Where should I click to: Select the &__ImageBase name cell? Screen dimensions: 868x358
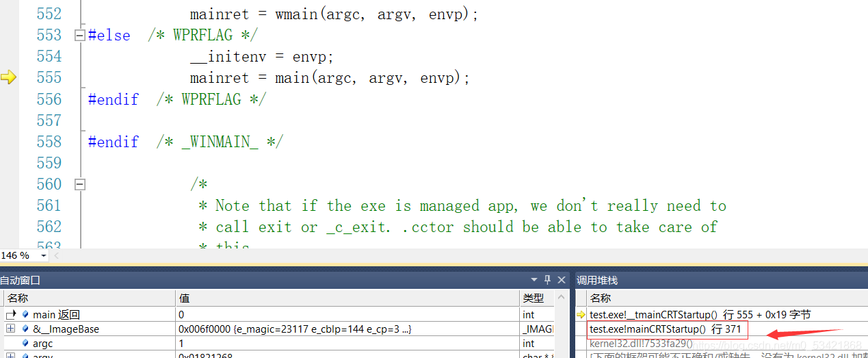coord(66,329)
